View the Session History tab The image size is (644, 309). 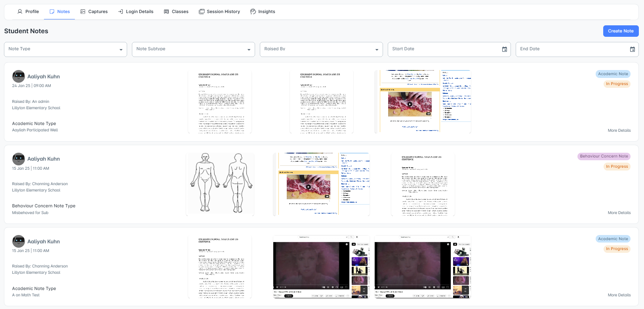click(219, 11)
